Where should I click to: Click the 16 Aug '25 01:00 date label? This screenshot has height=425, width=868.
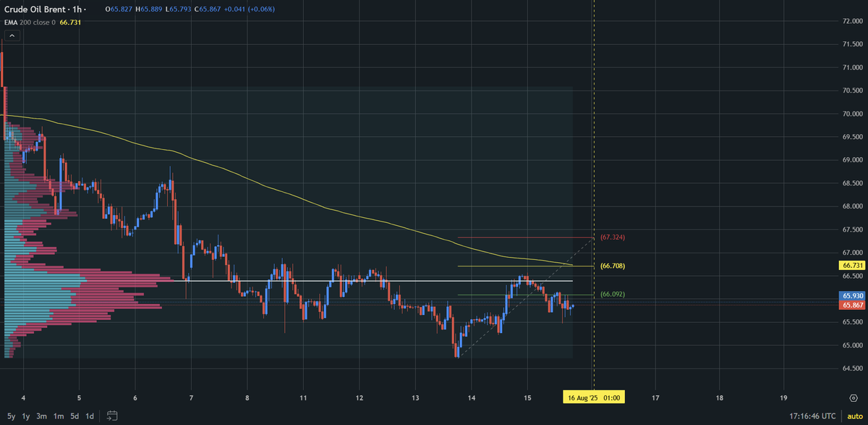(x=594, y=397)
